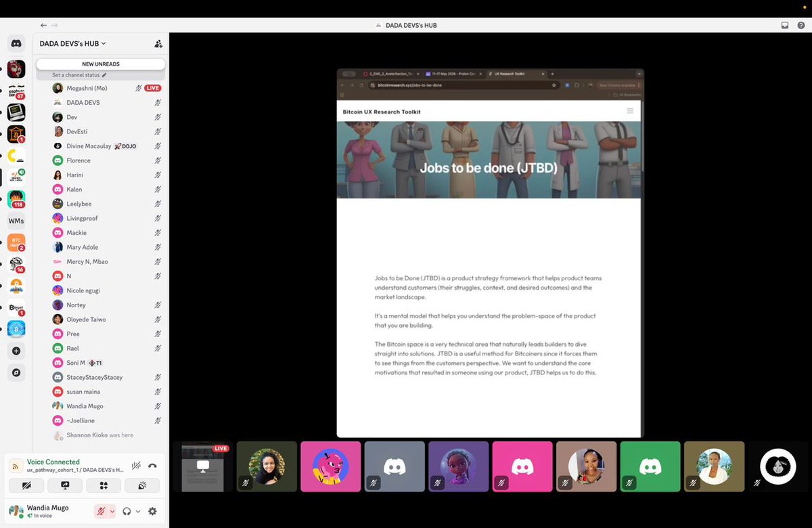Go back with the left arrow
The width and height of the screenshot is (812, 528).
pyautogui.click(x=44, y=25)
